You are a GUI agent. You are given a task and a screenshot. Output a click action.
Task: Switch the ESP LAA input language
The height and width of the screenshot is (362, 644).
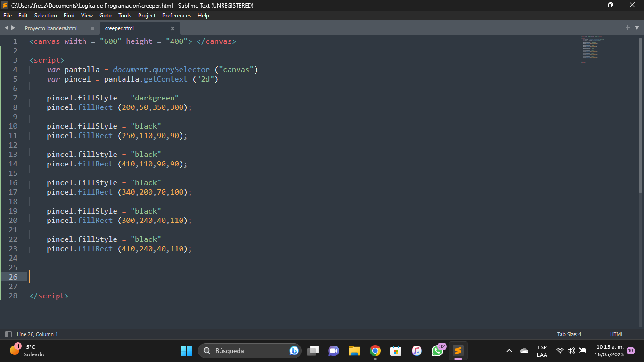(x=542, y=351)
